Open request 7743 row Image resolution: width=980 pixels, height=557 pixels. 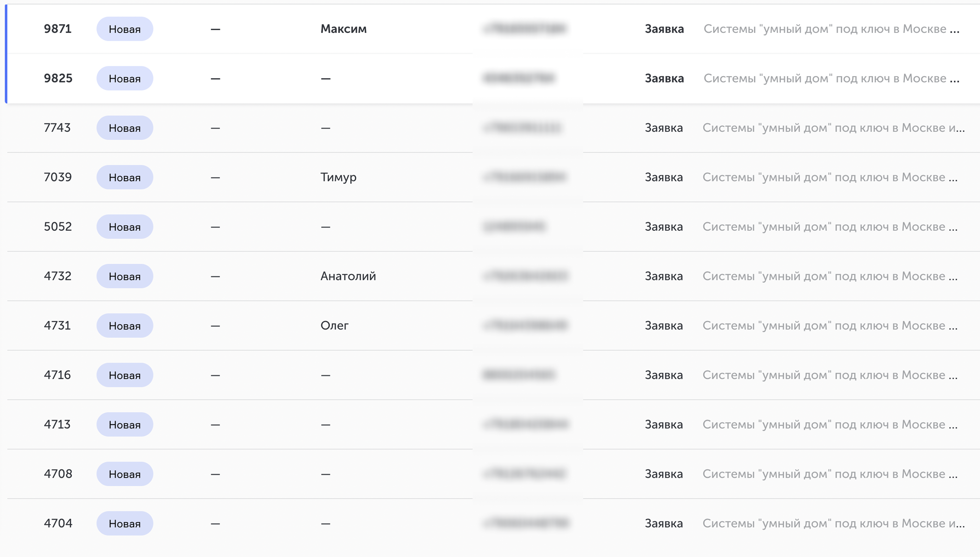pyautogui.click(x=494, y=128)
